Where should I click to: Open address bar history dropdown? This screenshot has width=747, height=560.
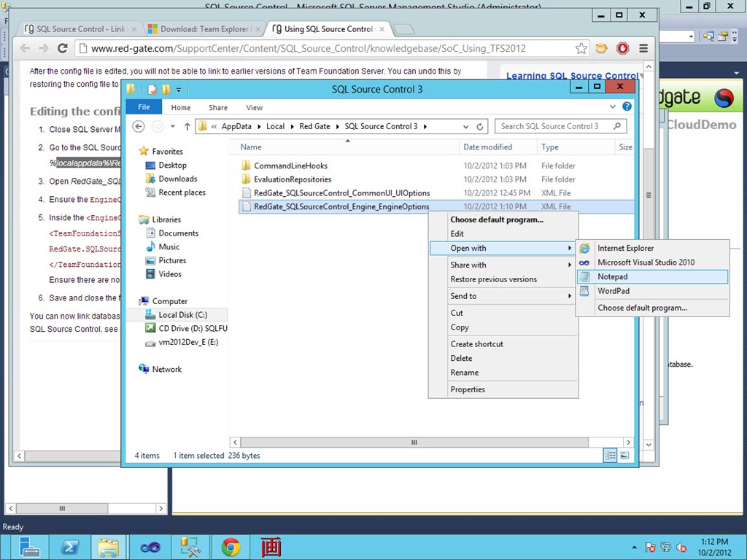pos(465,127)
